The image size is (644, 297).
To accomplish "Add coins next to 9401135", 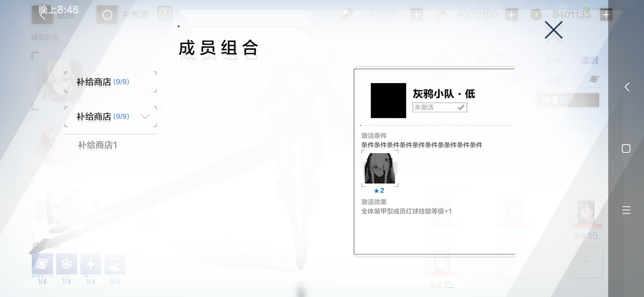I will tap(606, 15).
